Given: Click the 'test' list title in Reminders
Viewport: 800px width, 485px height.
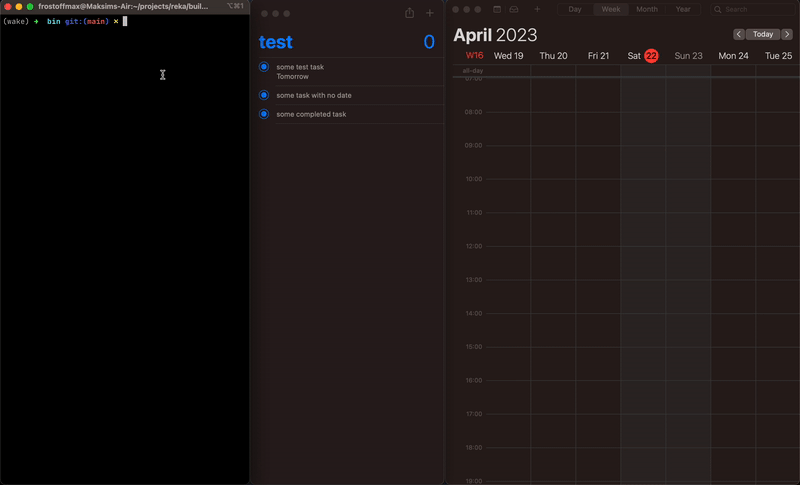Looking at the screenshot, I should pos(276,42).
